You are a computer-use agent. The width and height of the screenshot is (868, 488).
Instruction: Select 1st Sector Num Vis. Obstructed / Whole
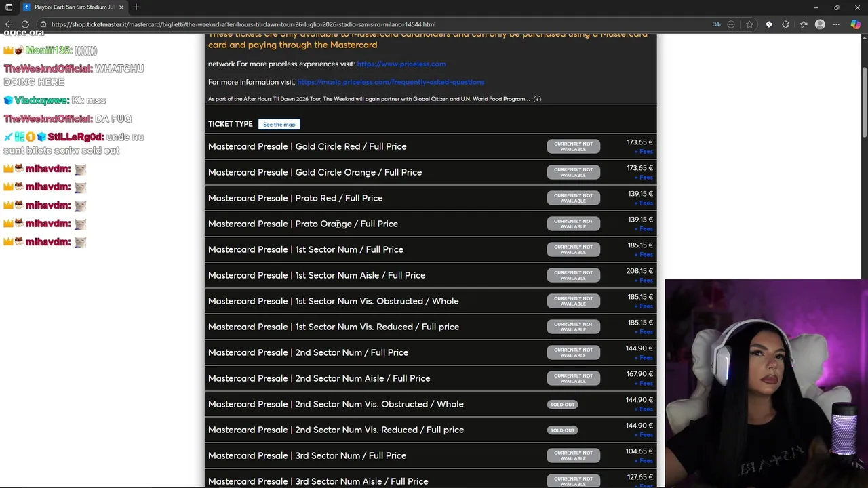point(333,301)
